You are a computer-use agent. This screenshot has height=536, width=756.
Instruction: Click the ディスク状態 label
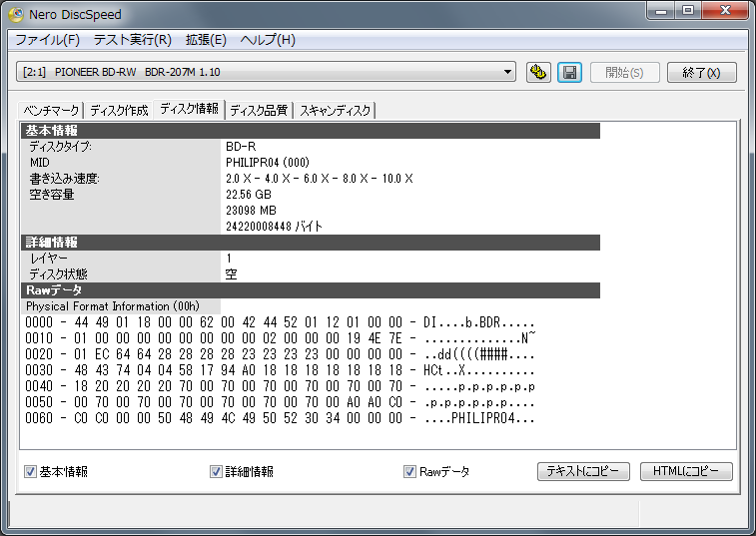coord(58,274)
